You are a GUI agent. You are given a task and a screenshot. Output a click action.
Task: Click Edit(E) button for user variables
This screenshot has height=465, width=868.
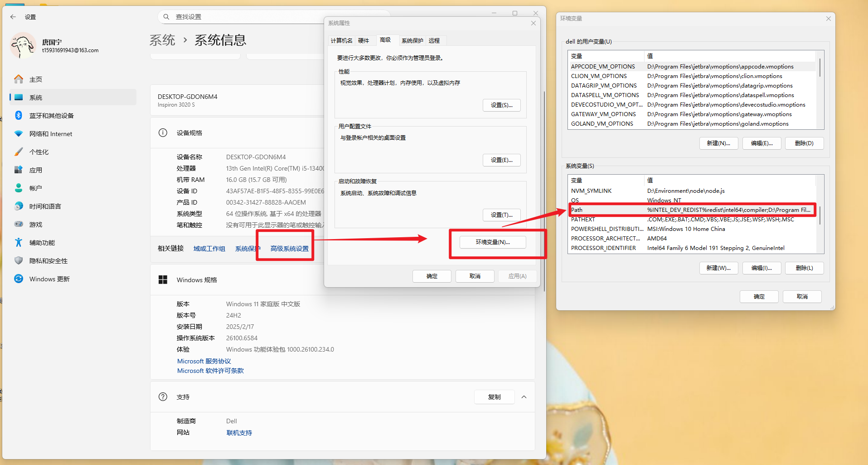pyautogui.click(x=761, y=143)
